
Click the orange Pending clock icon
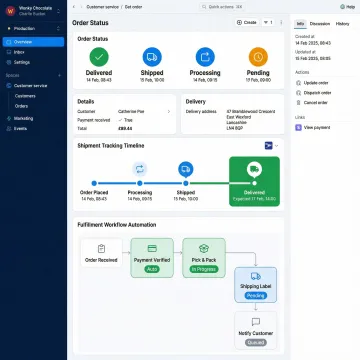pos(258,57)
